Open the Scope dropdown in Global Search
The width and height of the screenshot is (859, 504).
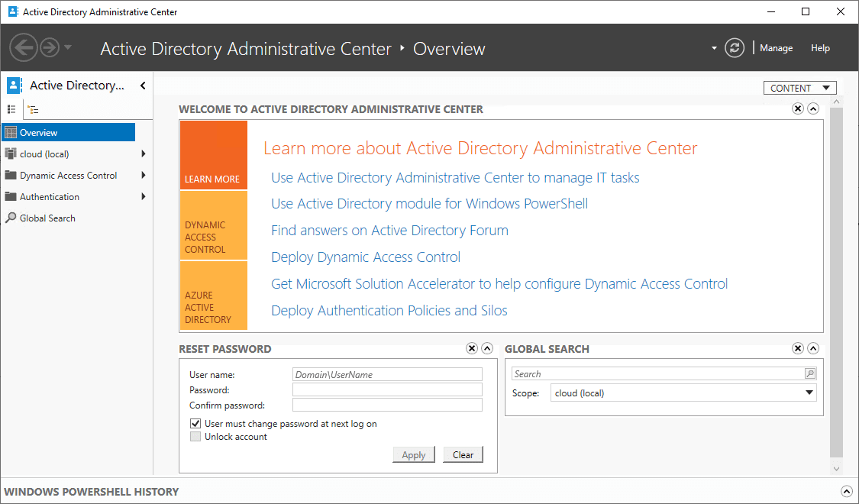[809, 393]
